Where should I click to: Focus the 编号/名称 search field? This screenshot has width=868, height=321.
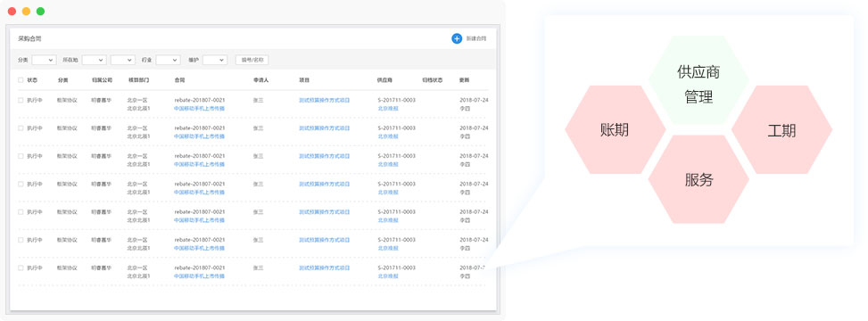coord(252,60)
